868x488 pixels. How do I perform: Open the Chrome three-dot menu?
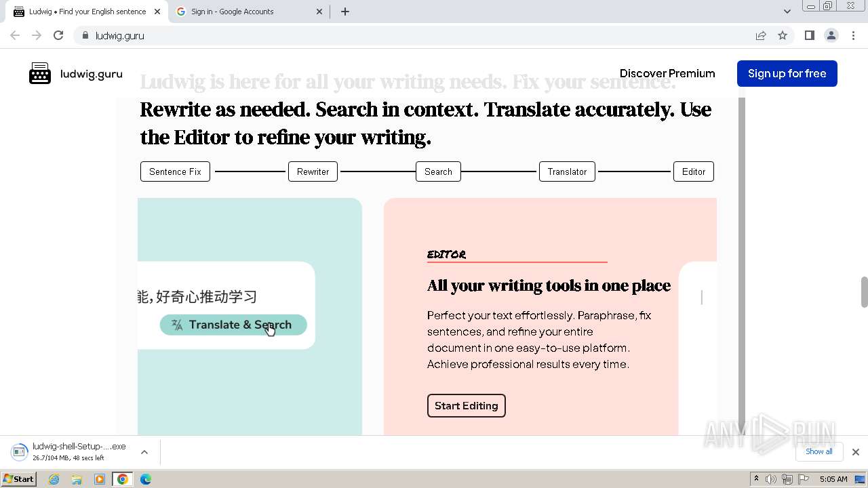(x=853, y=35)
